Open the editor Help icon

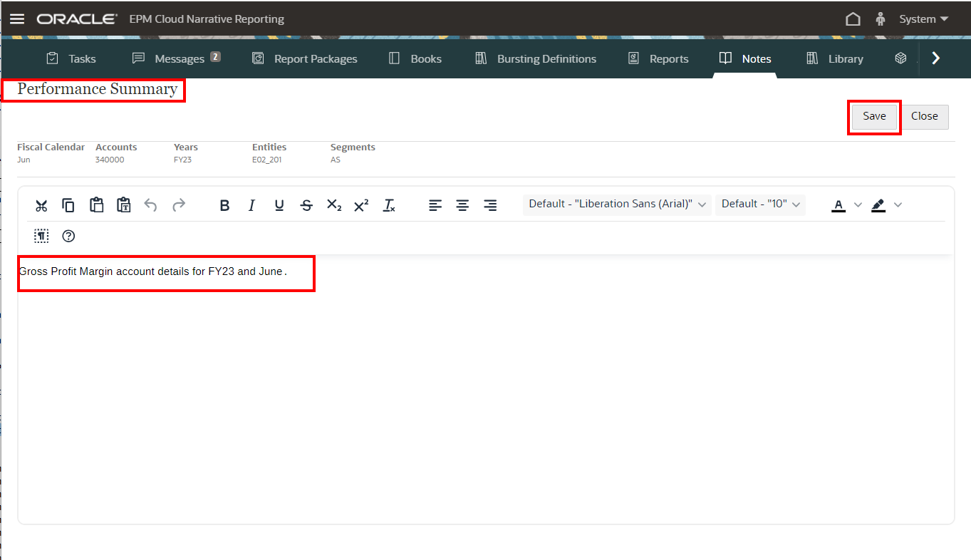[68, 236]
